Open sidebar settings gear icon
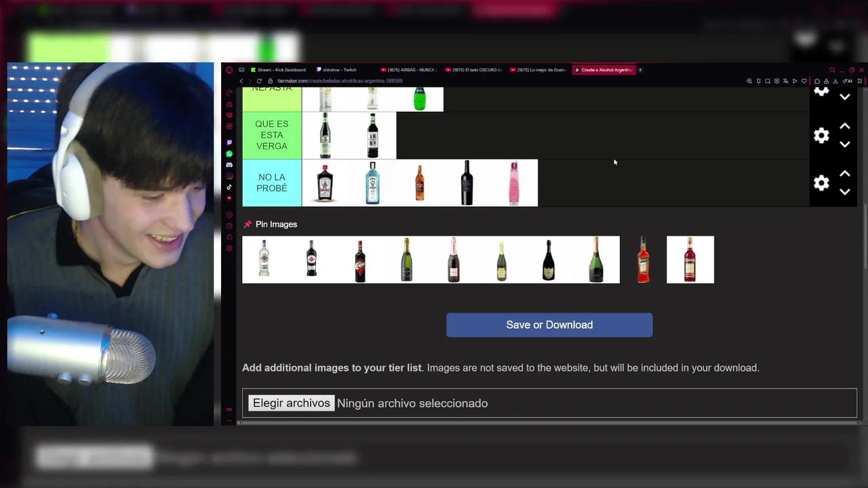 (x=229, y=248)
